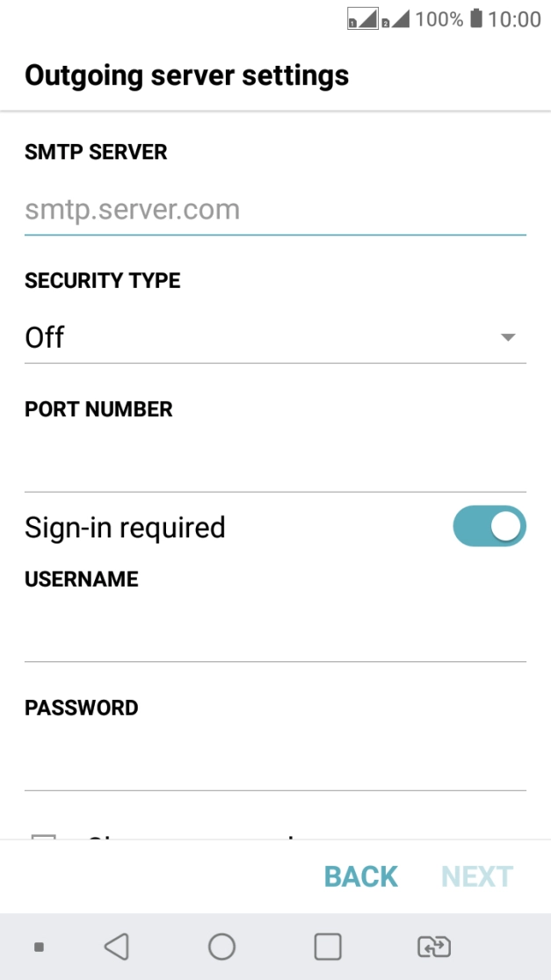The image size is (551, 980).
Task: Tap the small dot icon in navigation bar
Action: tap(39, 947)
